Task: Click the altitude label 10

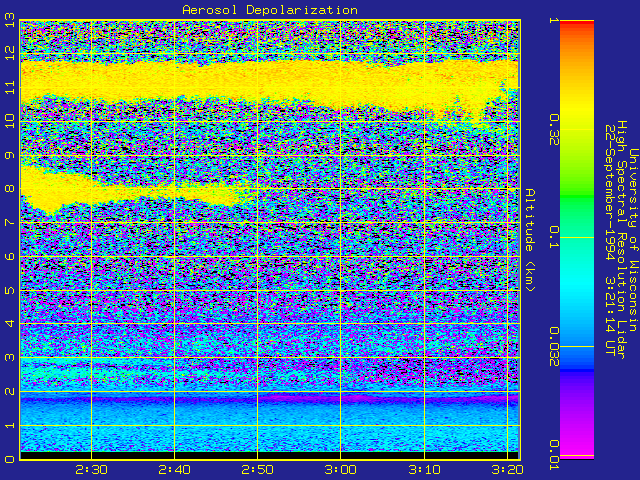Action: (10, 121)
